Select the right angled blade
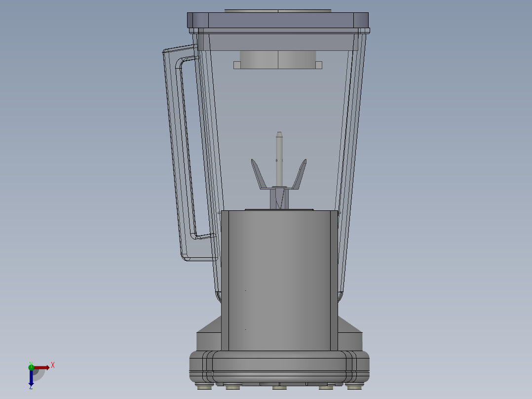 299,174
